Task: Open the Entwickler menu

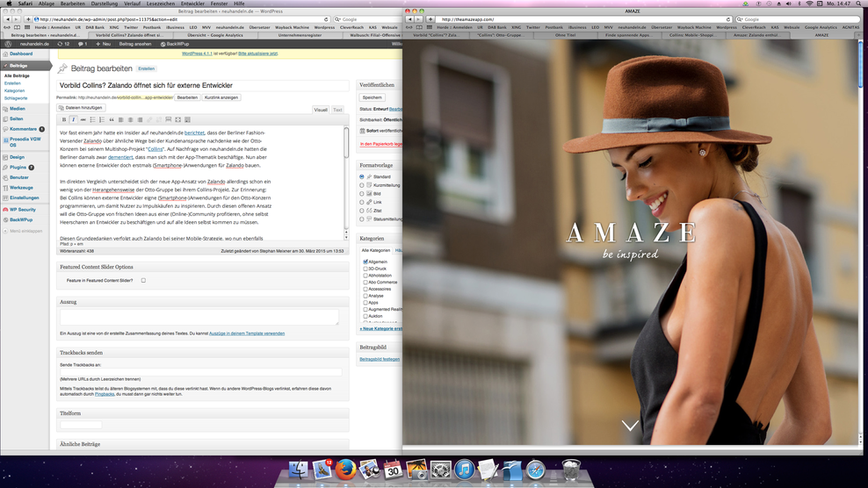Action: click(x=192, y=4)
